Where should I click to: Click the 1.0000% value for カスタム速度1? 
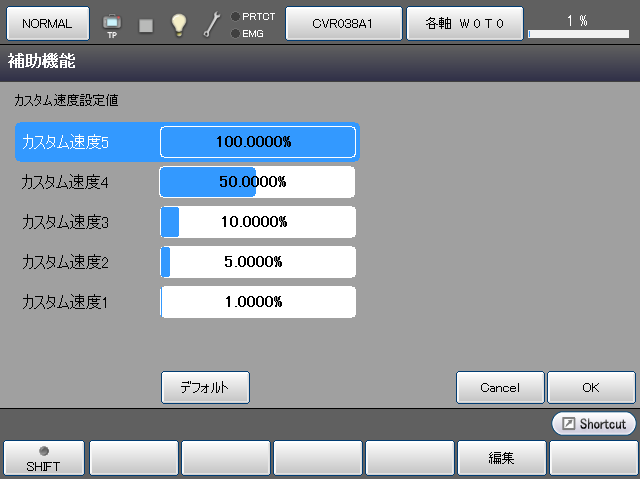(x=258, y=302)
